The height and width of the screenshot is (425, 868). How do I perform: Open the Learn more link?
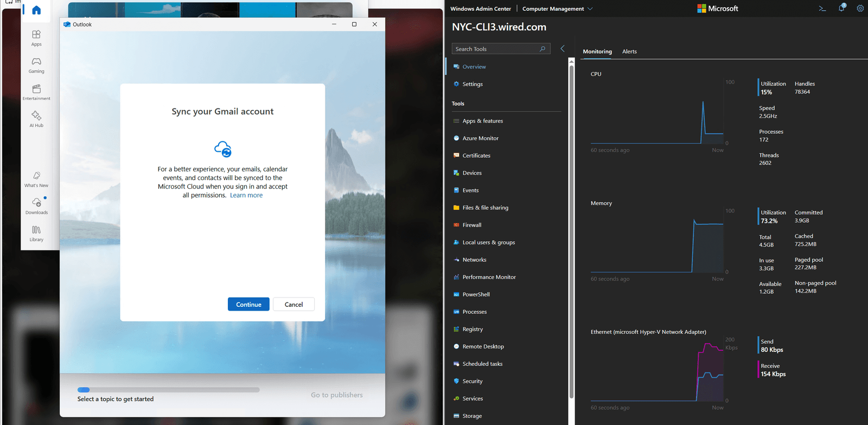[246, 195]
